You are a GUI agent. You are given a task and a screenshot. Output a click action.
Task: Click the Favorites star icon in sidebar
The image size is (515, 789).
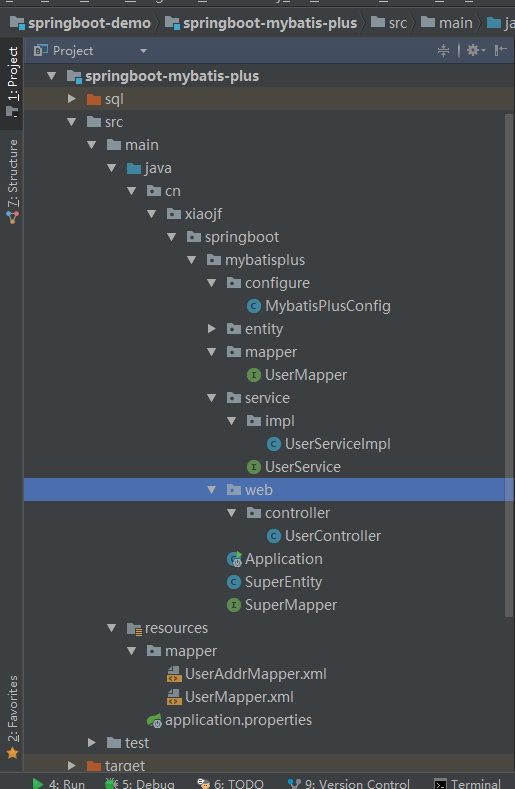[x=13, y=753]
